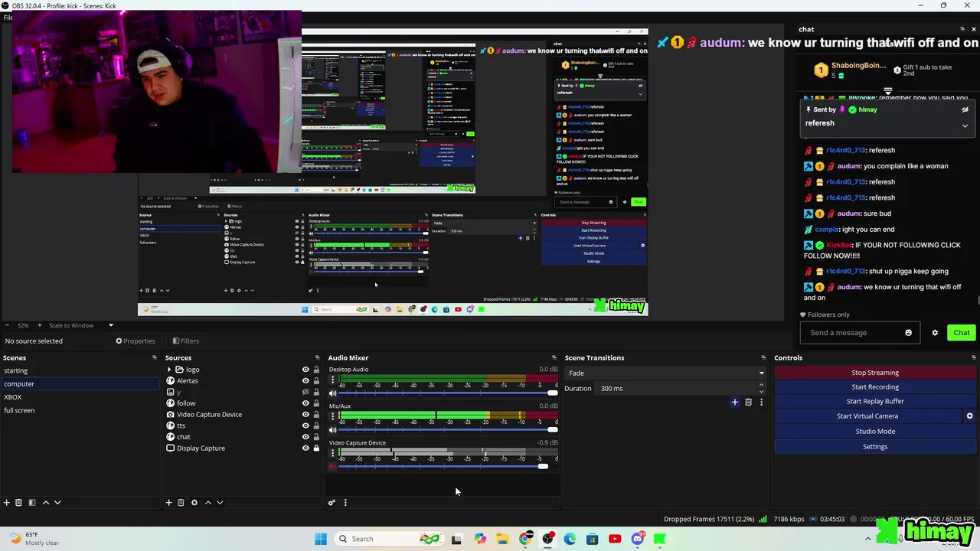Select the full screen scene
Viewport: 980px width, 551px height.
click(80, 410)
